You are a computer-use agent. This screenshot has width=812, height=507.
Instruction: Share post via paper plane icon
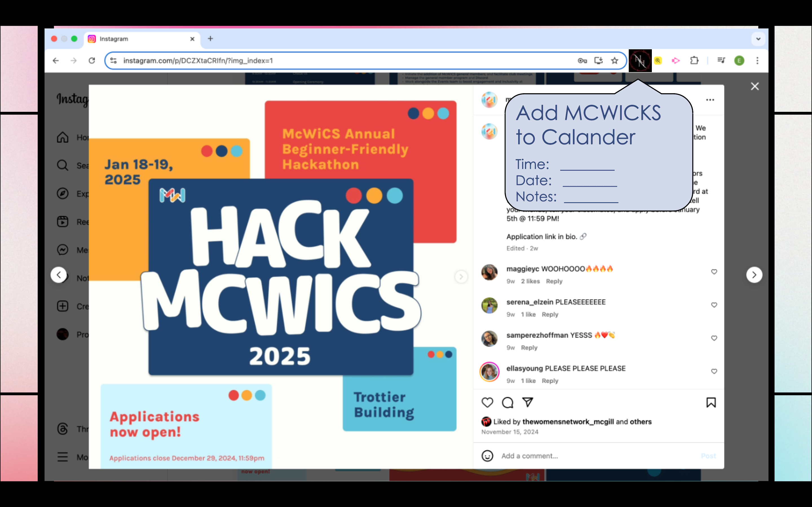[528, 402]
